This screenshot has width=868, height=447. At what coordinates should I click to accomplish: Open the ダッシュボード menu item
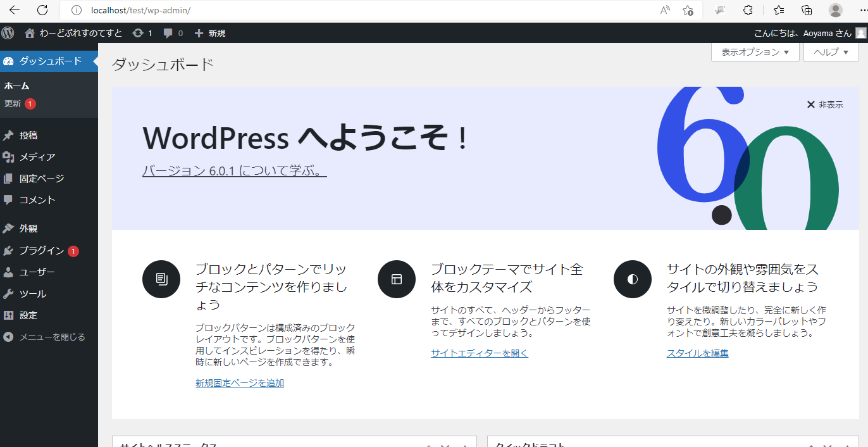49,61
